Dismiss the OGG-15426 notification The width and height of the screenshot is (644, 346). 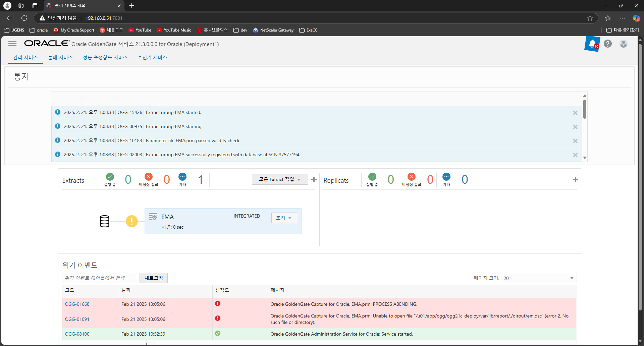click(x=575, y=113)
